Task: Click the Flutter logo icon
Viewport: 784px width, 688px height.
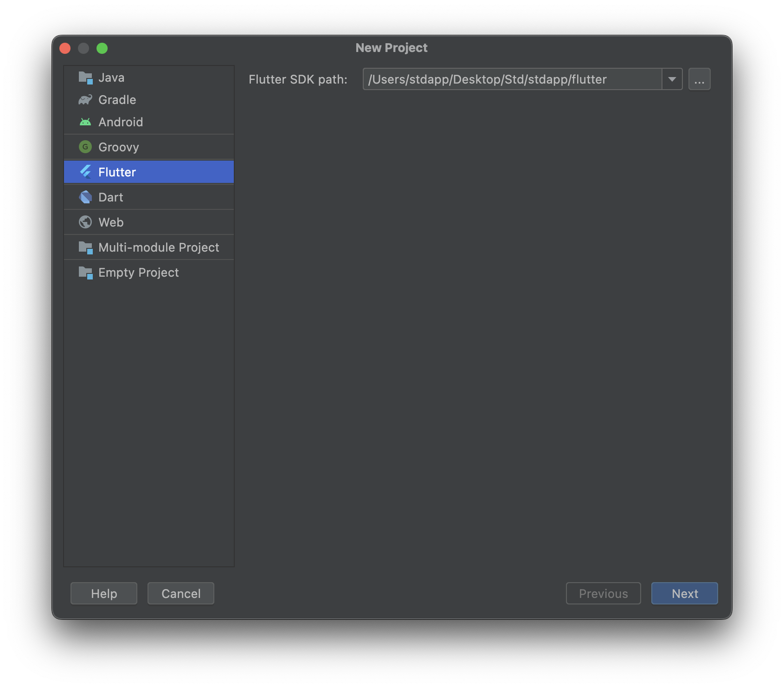Action: coord(85,172)
